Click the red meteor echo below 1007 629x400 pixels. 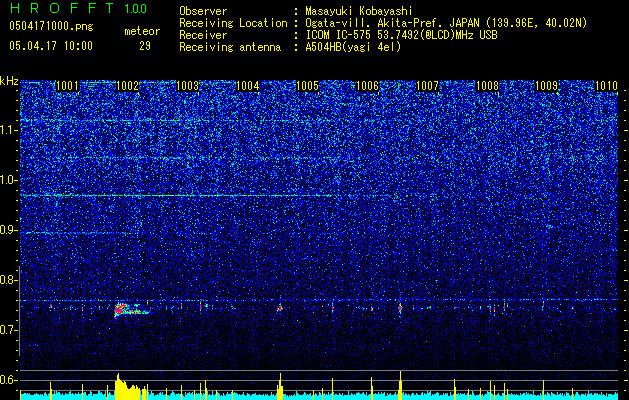[400, 308]
